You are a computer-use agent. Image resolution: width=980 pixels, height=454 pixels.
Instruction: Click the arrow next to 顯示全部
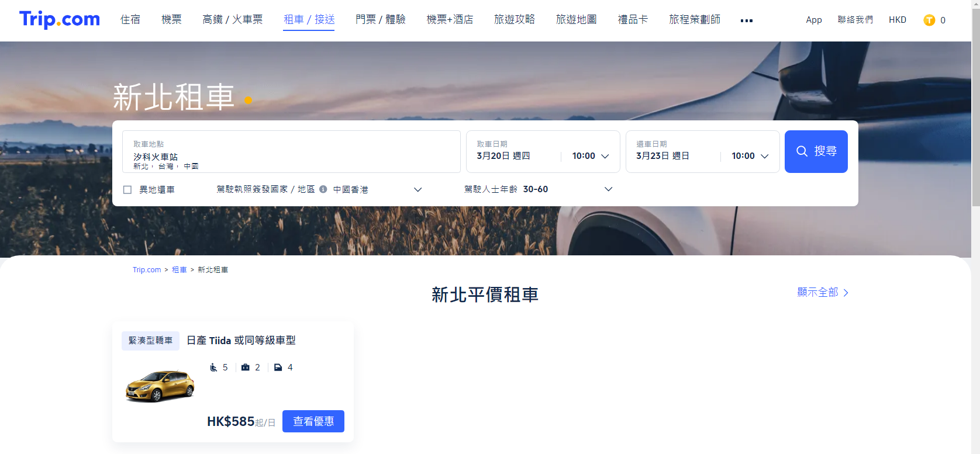point(846,293)
